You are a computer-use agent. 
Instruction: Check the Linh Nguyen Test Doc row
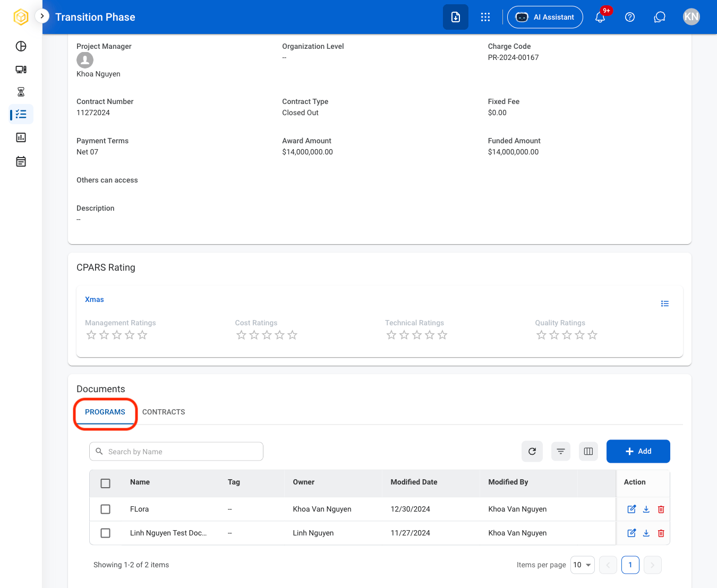tap(106, 533)
